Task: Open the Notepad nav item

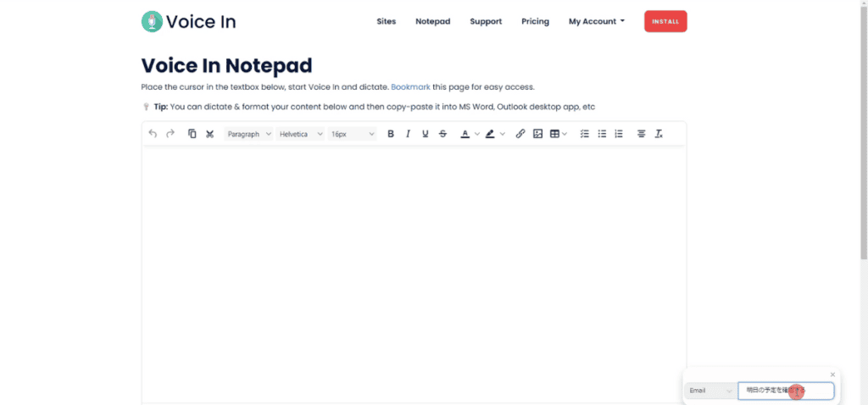Action: coord(433,21)
